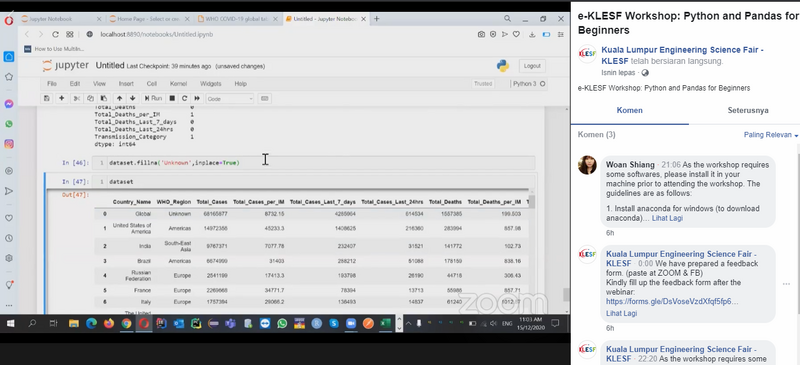Restart kernel and rerun all with fast-forward icon
This screenshot has width=800, height=365.
[x=197, y=99]
